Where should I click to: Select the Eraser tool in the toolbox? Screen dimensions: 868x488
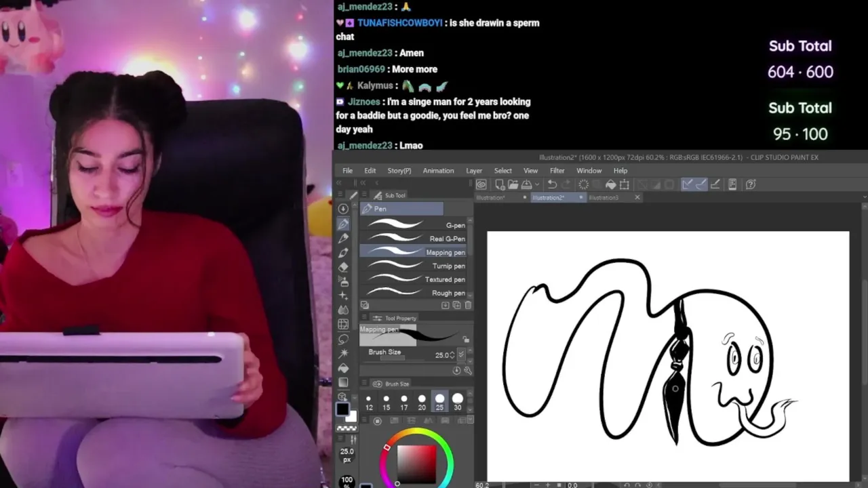[343, 266]
